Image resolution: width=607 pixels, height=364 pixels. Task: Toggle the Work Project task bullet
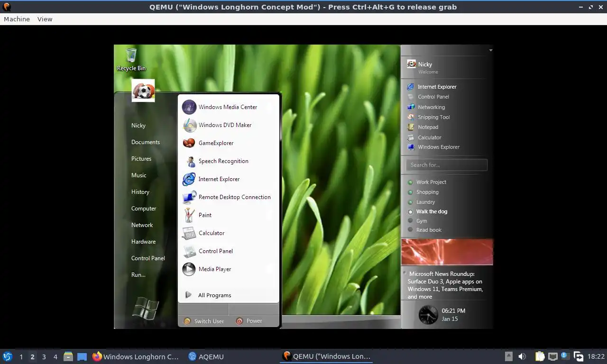click(410, 182)
